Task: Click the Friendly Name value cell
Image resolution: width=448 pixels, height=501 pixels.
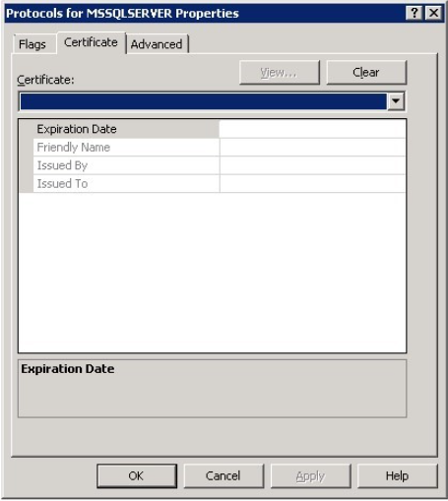Action: [x=313, y=148]
